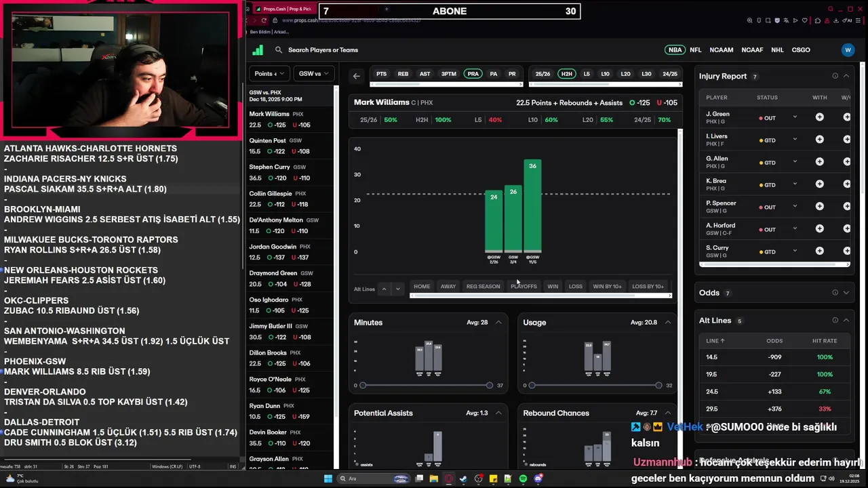Filter by REG SEASON games
Viewport: 868px width, 488px height.
click(483, 286)
